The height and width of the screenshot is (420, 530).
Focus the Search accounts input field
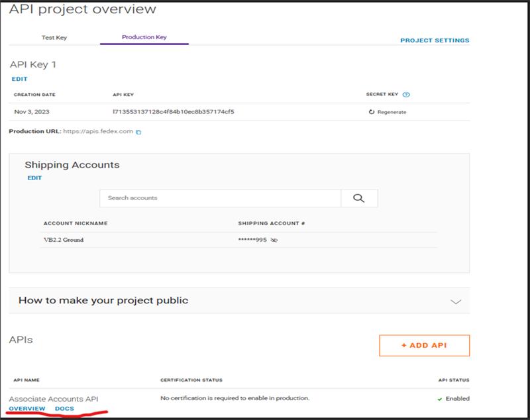(x=220, y=198)
